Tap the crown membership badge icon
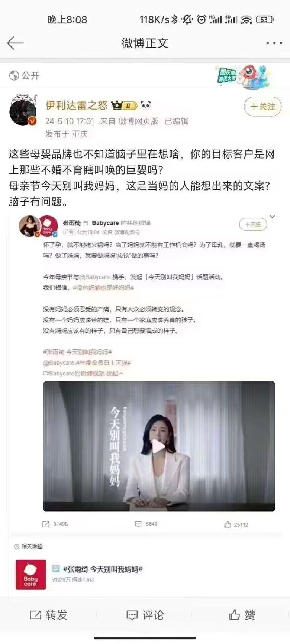The height and width of the screenshot is (644, 290). click(x=124, y=105)
